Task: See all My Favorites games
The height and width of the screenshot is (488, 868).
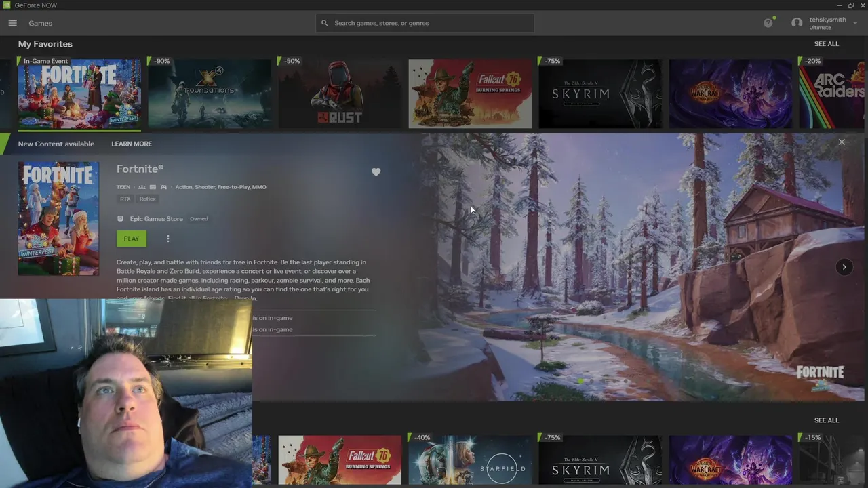Action: (x=826, y=44)
